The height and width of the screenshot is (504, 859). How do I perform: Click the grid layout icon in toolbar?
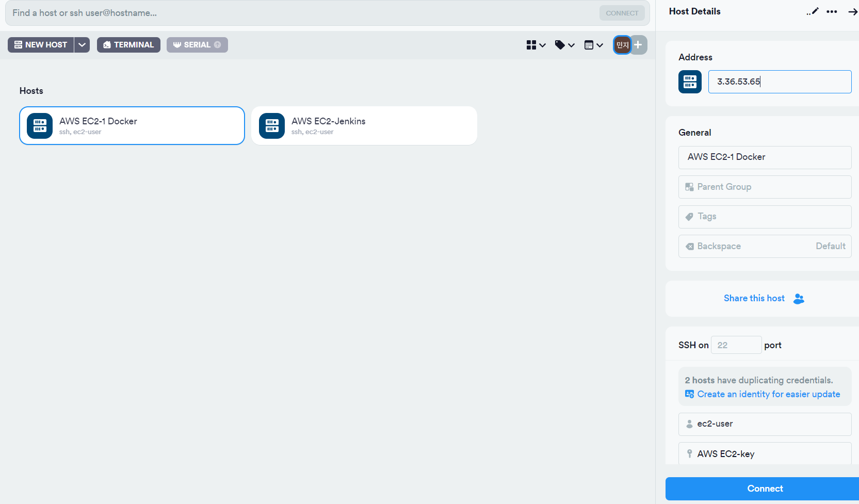(531, 45)
